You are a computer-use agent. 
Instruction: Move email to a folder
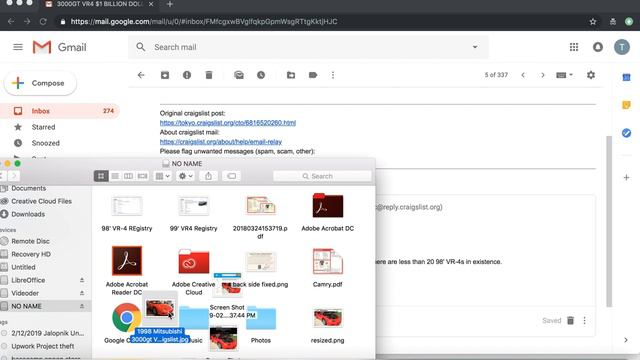point(291,75)
